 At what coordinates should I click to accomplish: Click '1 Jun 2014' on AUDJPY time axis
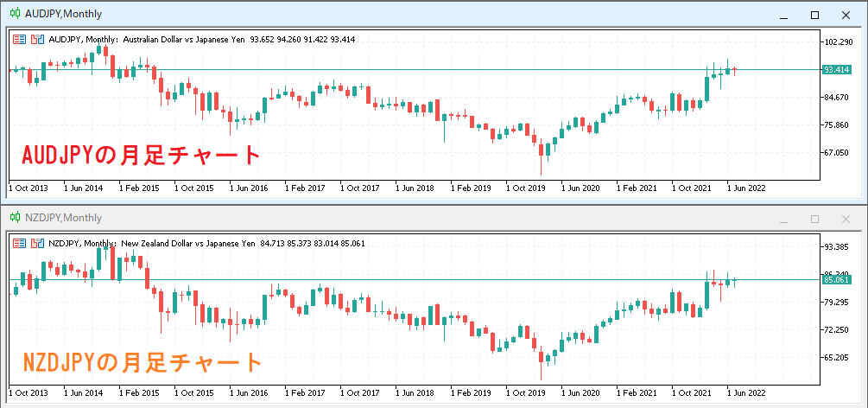coord(84,188)
